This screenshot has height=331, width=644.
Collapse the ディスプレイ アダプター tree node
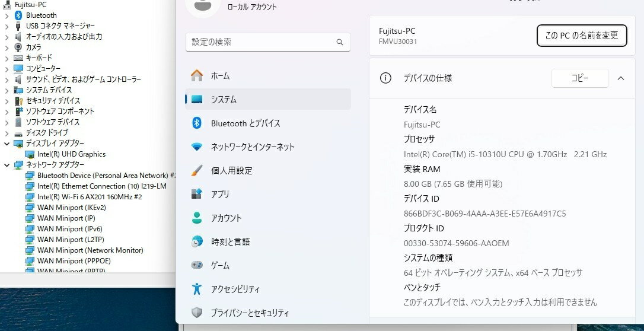click(7, 144)
